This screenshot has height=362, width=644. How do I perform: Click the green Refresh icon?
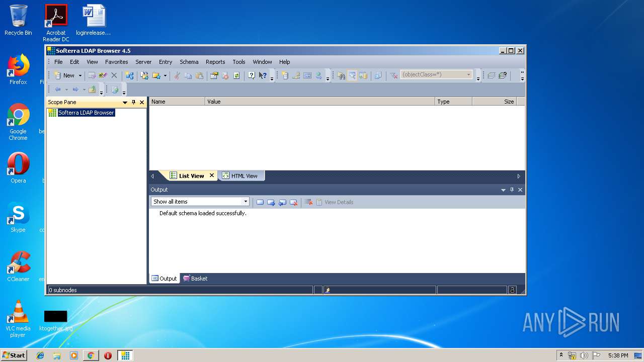pos(236,75)
